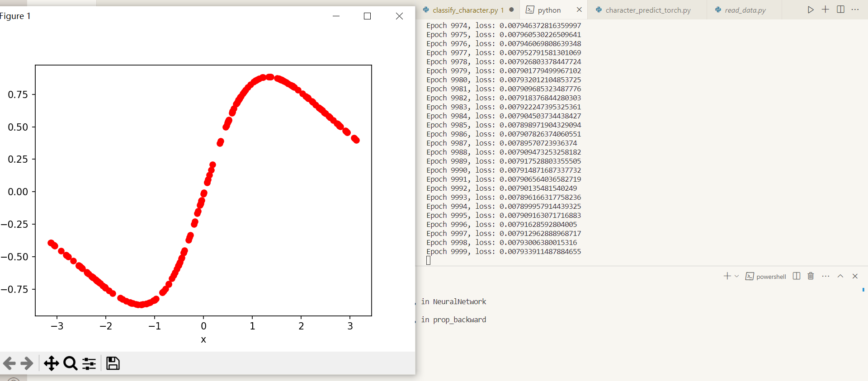Open editor More Actions ellipsis menu
Viewport: 868px width, 381px height.
[x=855, y=9]
